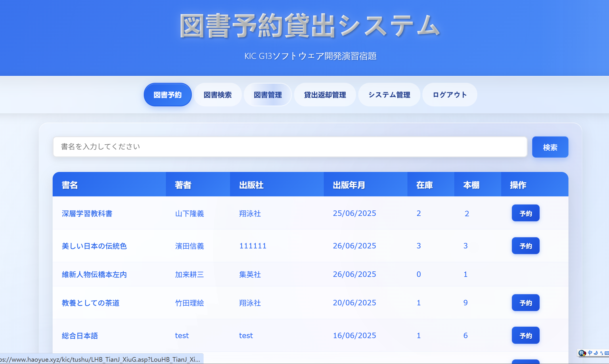Open the on-screen soft keyboard on the IME toolbar
The width and height of the screenshot is (609, 364).
tap(607, 353)
